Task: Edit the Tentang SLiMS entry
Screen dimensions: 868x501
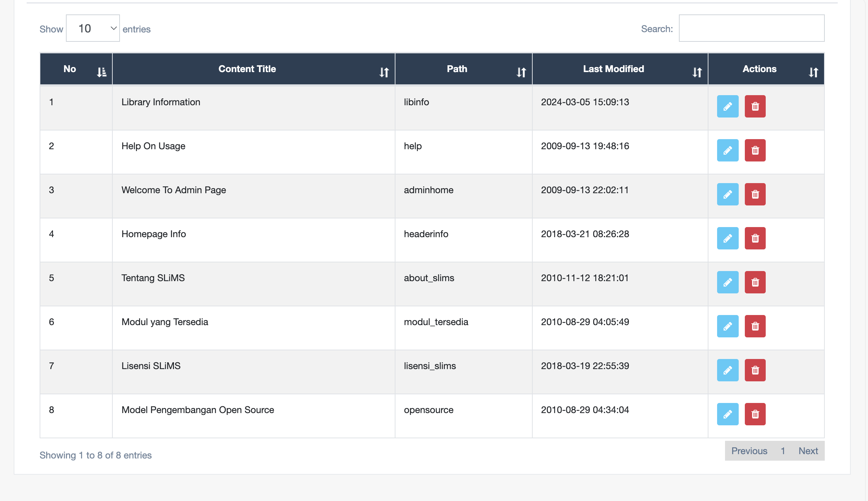Action: pos(728,282)
